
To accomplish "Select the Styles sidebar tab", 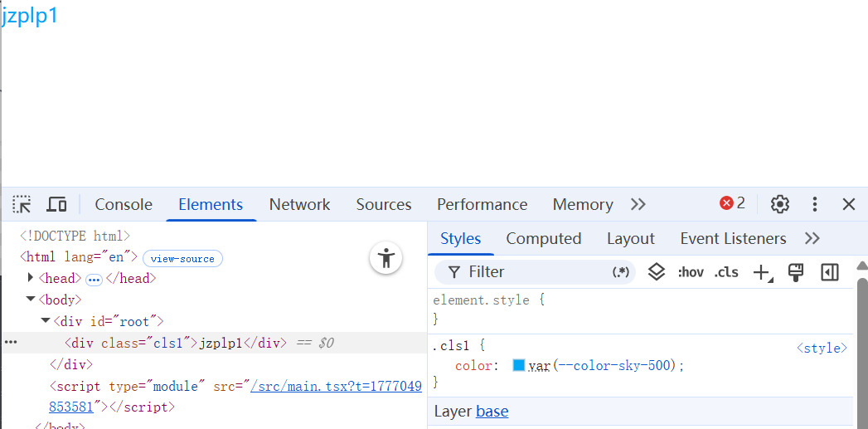I will coord(461,239).
